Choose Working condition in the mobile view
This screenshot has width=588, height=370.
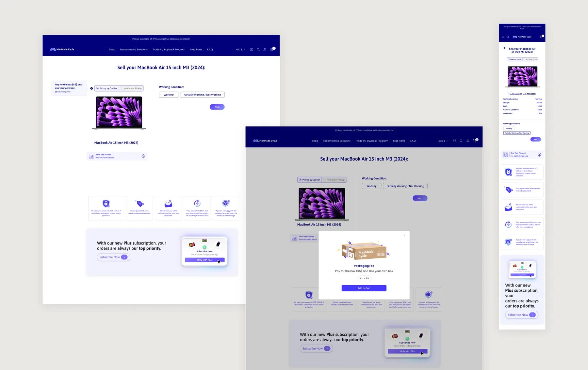pyautogui.click(x=509, y=129)
